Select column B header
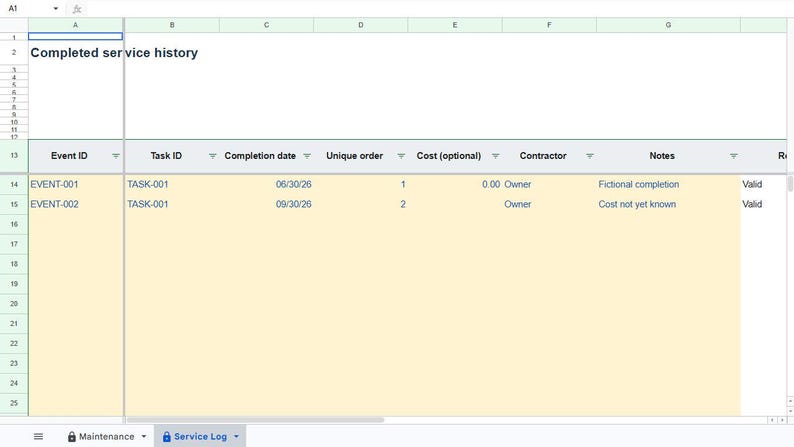The width and height of the screenshot is (794, 447). pyautogui.click(x=172, y=25)
